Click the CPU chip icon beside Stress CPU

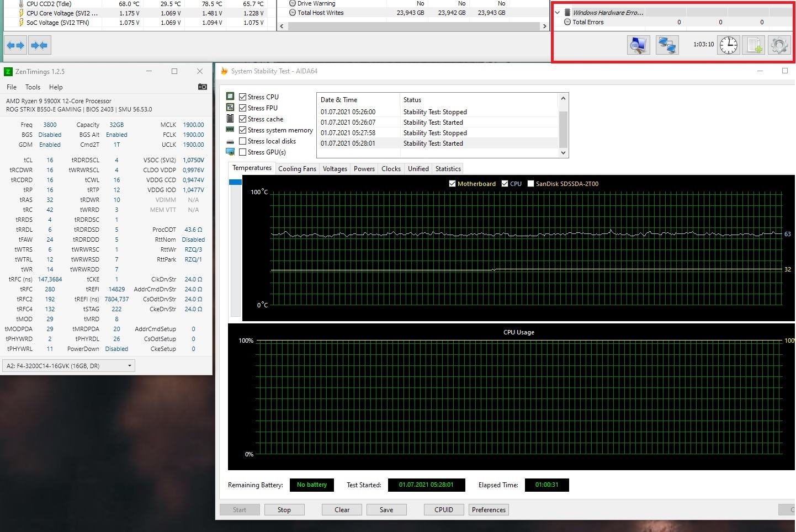point(230,97)
